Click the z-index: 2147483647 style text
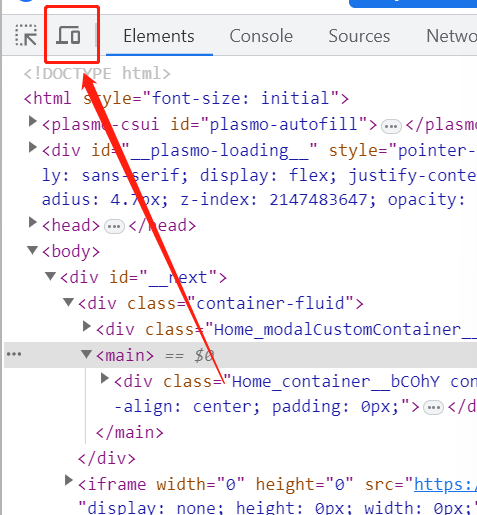The width and height of the screenshot is (477, 515). point(278,200)
